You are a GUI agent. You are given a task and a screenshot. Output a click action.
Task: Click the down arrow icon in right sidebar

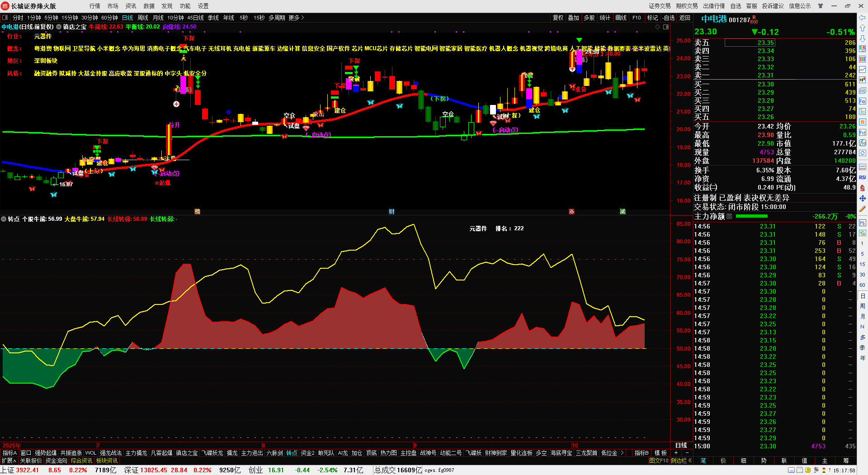pyautogui.click(x=863, y=38)
